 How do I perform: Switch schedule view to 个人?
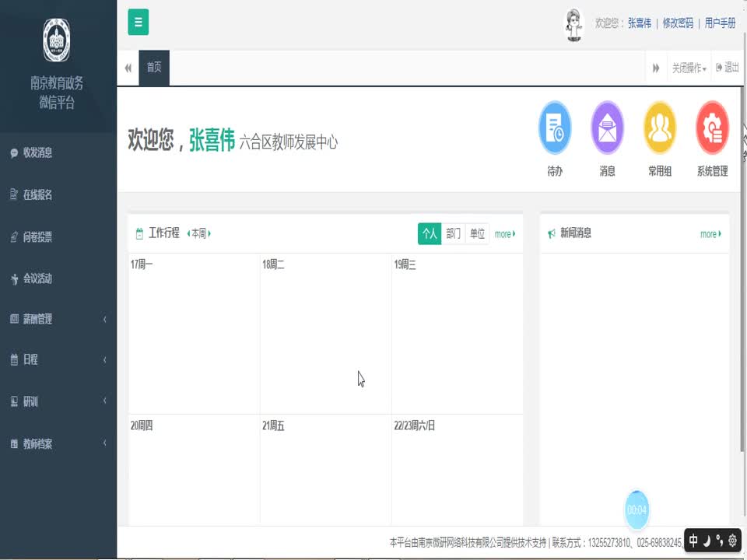[430, 233]
